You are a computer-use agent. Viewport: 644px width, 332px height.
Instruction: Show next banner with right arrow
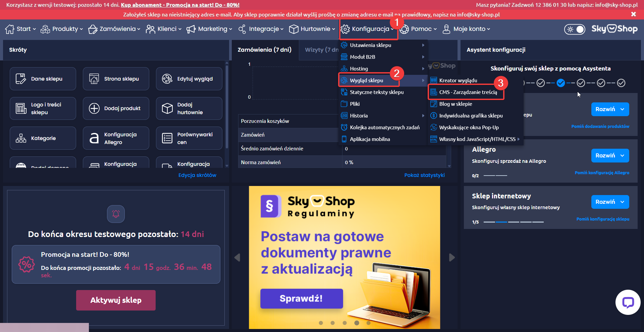pyautogui.click(x=452, y=257)
